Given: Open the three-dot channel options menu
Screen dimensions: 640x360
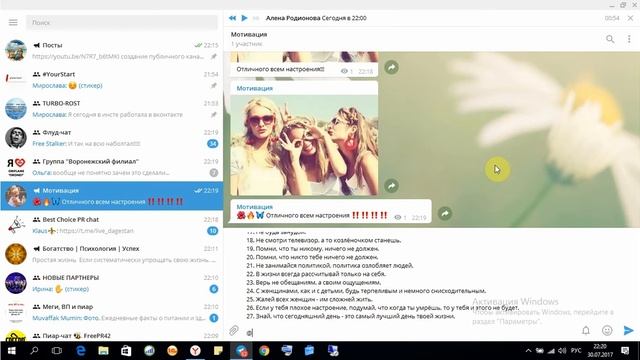Looking at the screenshot, I should 629,39.
